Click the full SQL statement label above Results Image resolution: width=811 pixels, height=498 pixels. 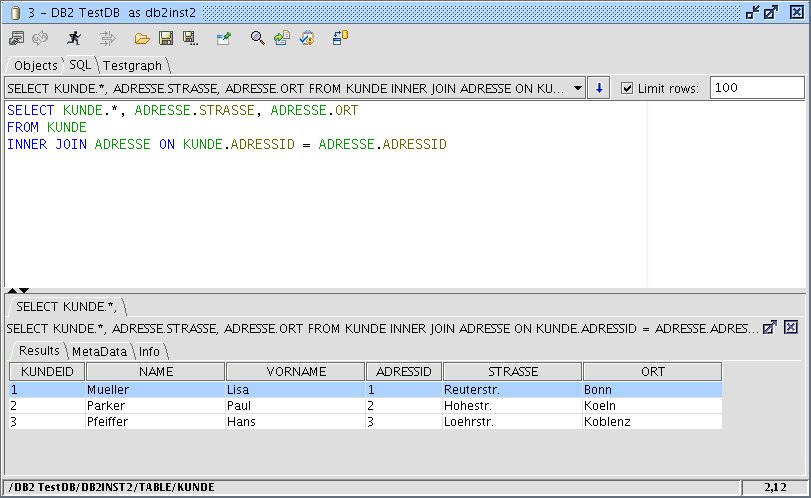coord(382,328)
